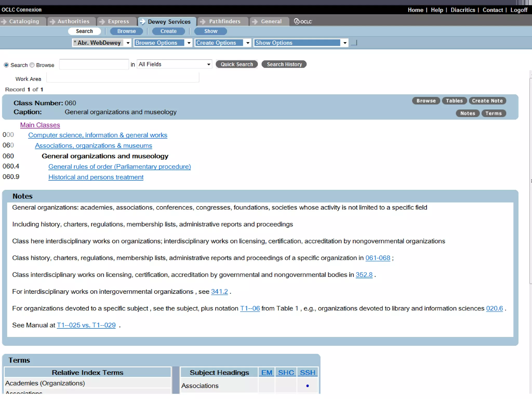Click the Authorities tab arrow icon

52,22
